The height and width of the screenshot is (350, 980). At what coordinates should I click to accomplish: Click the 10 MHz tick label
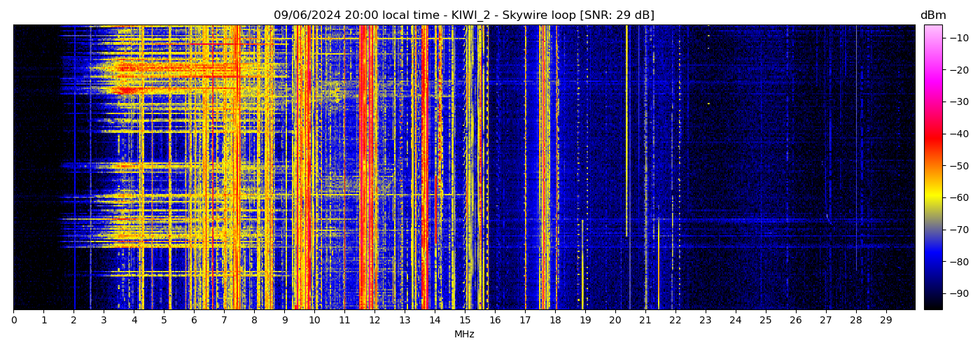pyautogui.click(x=314, y=321)
